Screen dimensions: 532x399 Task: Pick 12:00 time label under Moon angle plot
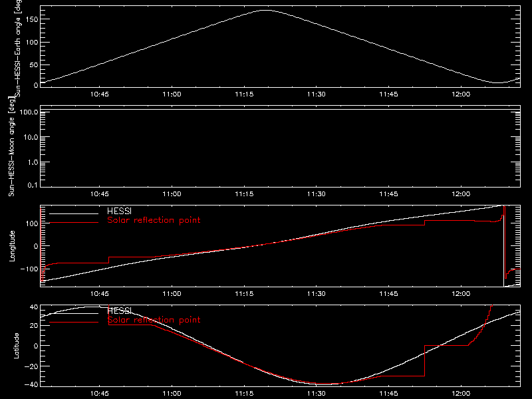461,194
